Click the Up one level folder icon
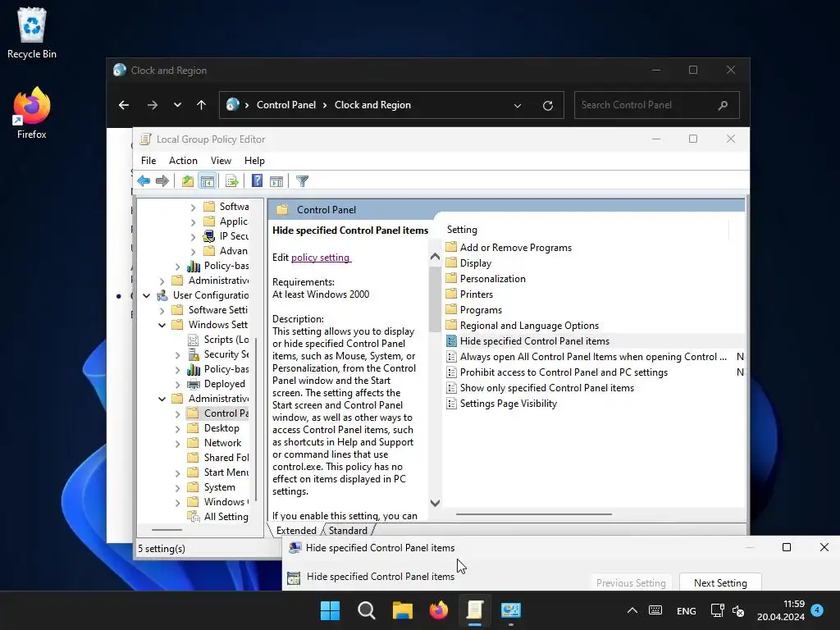This screenshot has width=840, height=630. (187, 181)
